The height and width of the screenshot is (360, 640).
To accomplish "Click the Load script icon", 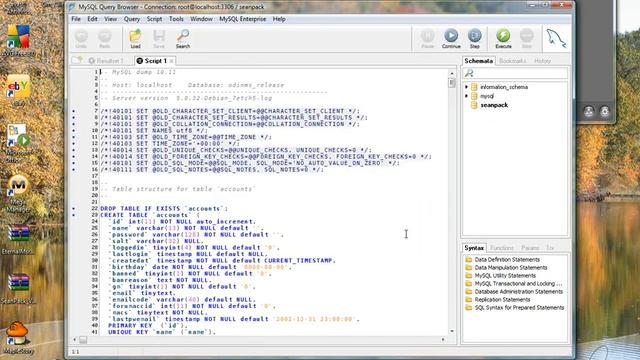I will 136,37.
